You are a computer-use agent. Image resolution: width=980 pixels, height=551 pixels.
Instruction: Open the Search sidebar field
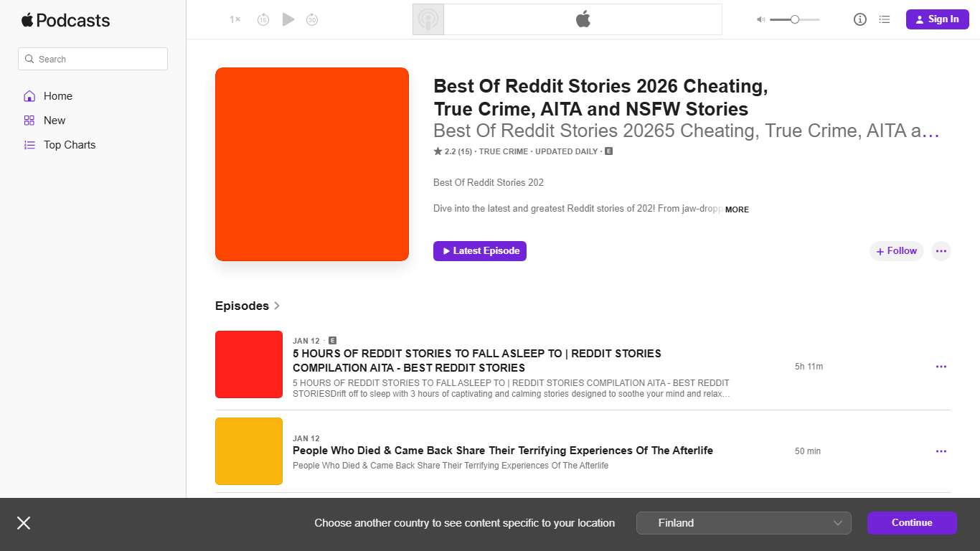pyautogui.click(x=93, y=59)
